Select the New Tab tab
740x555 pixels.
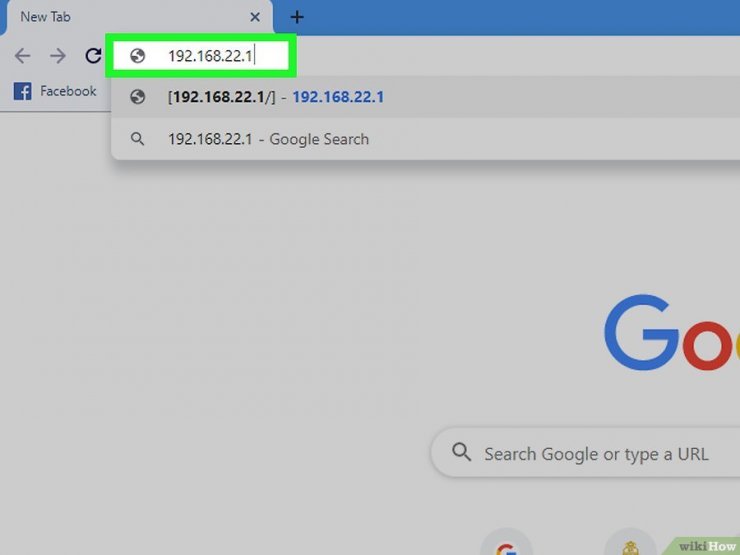click(x=140, y=17)
